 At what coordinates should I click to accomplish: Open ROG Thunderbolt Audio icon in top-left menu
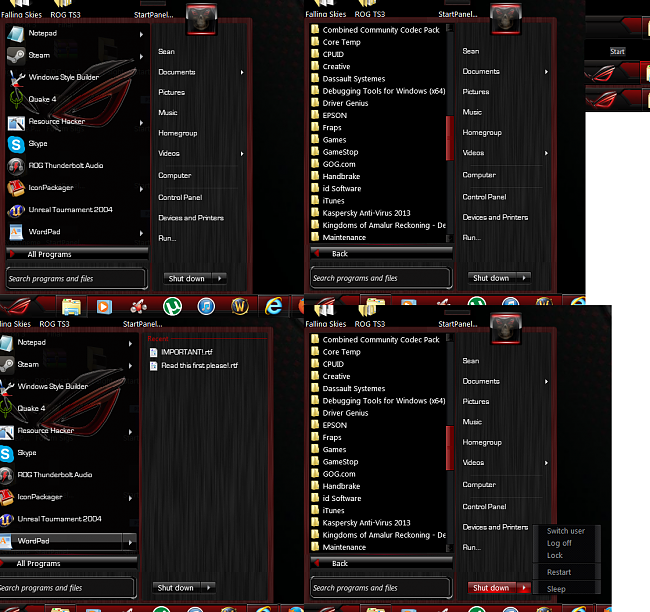[16, 166]
